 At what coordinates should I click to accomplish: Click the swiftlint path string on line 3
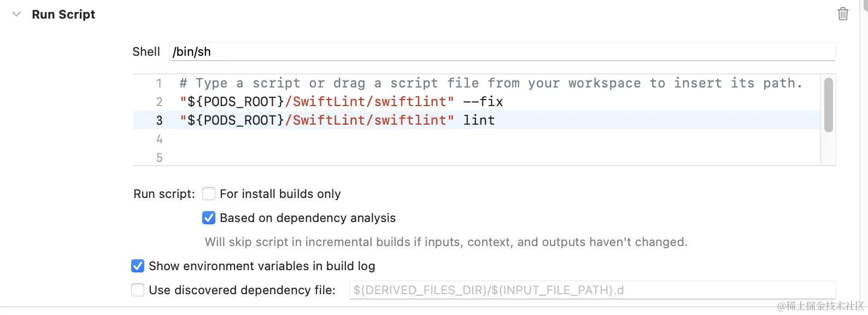[316, 120]
